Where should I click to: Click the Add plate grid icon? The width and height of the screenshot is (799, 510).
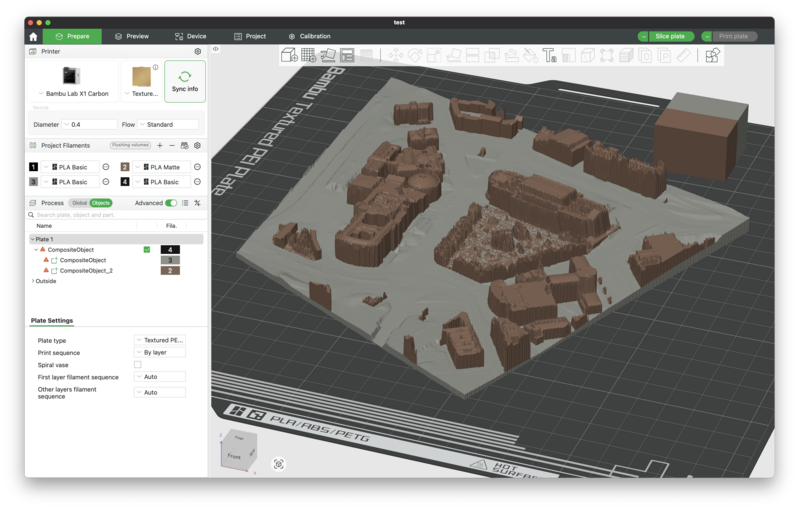click(x=309, y=55)
